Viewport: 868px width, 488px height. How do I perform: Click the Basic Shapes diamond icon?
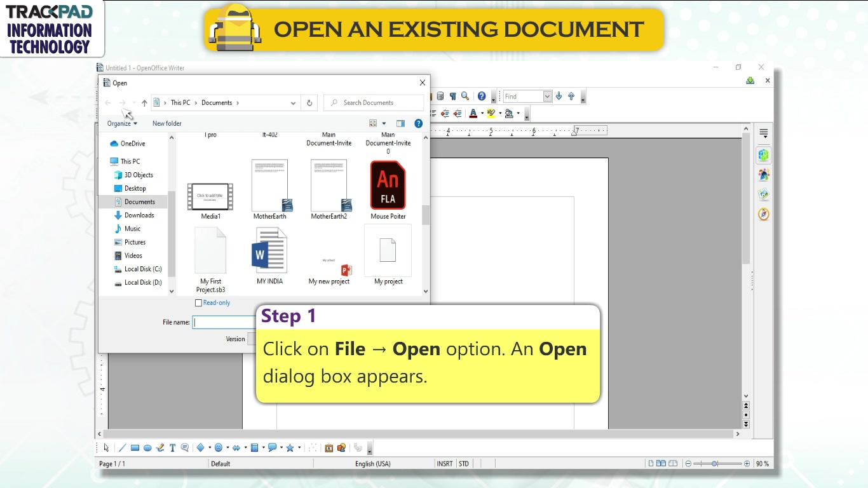point(200,448)
